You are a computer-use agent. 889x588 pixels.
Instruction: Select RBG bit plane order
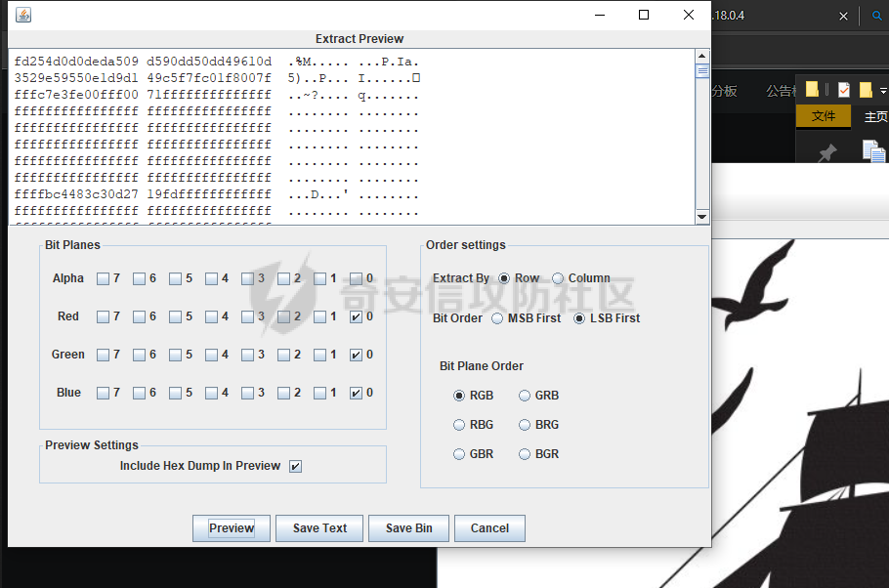(459, 425)
